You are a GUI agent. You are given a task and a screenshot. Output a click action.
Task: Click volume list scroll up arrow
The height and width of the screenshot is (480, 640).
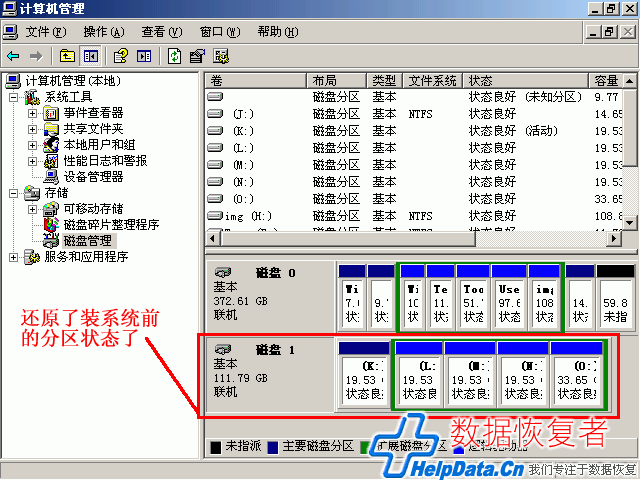[629, 81]
